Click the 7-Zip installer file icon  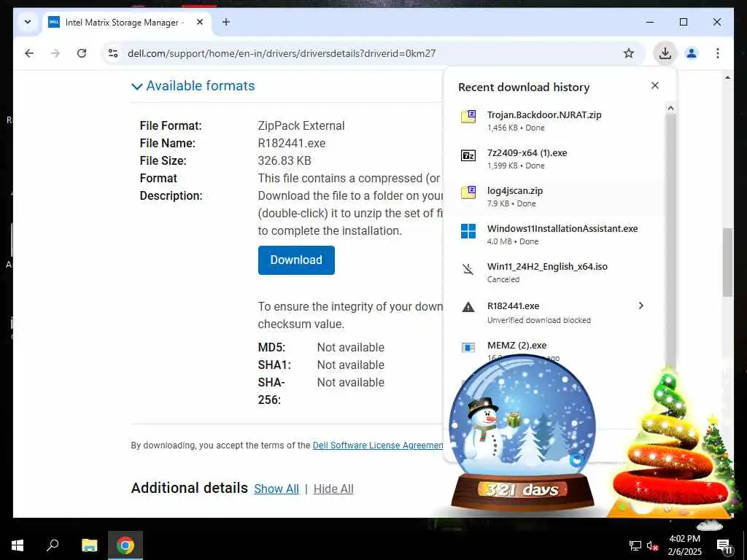click(x=468, y=155)
